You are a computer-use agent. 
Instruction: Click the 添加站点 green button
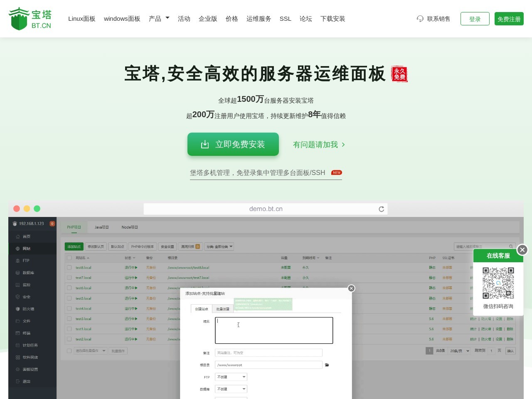point(74,246)
